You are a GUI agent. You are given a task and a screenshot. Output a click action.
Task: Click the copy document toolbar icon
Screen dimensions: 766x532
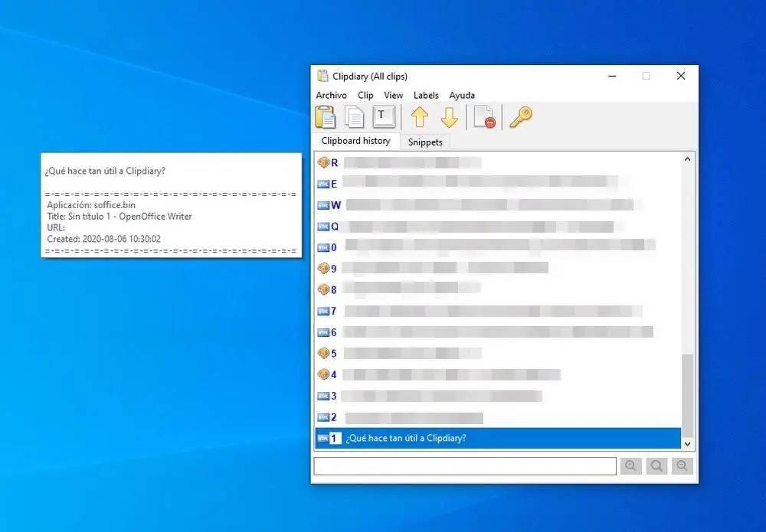pos(354,117)
